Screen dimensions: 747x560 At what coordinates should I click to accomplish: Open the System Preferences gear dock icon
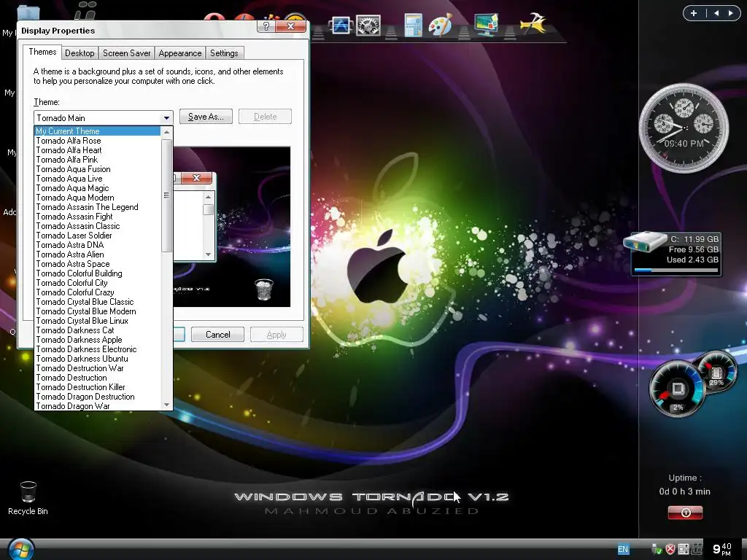(368, 26)
